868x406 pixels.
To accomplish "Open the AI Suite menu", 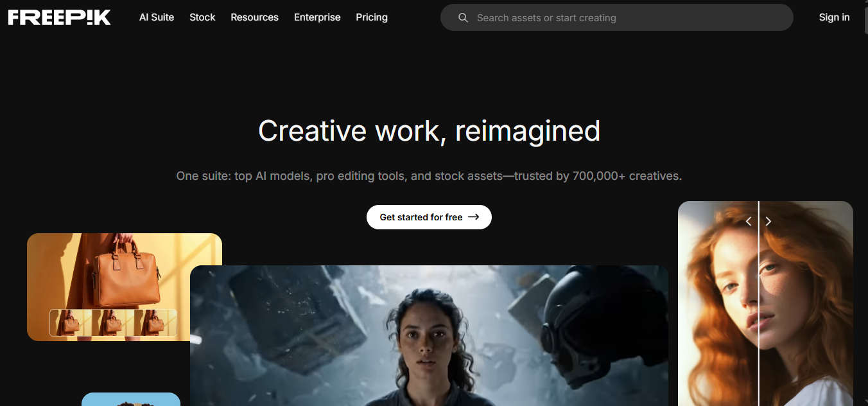I will click(157, 17).
